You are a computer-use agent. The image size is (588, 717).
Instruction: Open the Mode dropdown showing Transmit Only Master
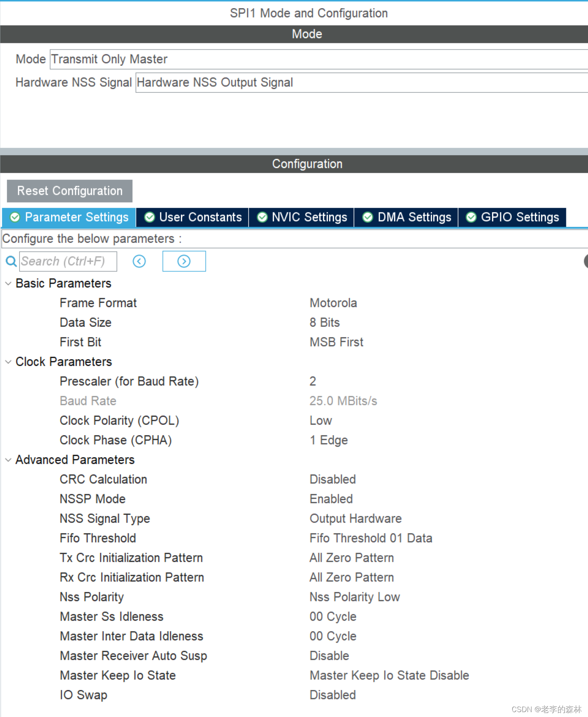(319, 59)
